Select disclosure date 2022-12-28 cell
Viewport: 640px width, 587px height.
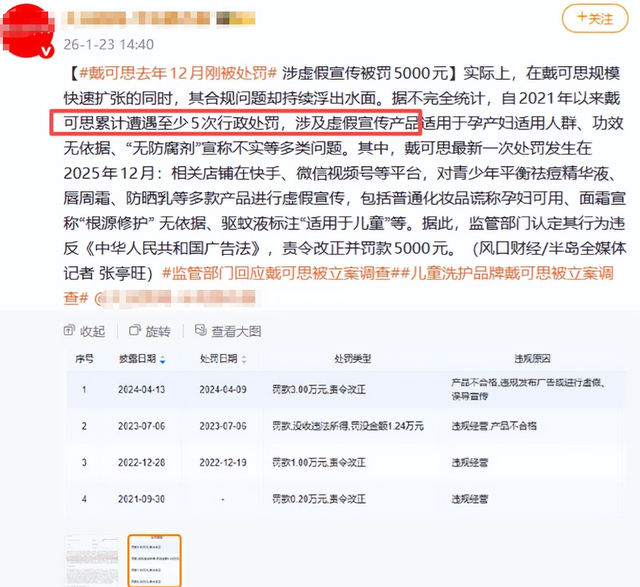pyautogui.click(x=142, y=462)
